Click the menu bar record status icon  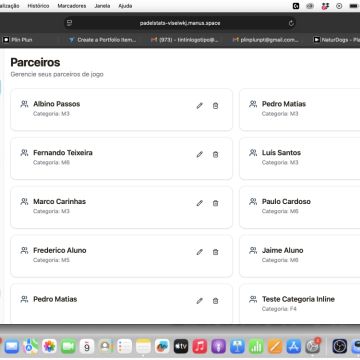pyautogui.click(x=339, y=6)
